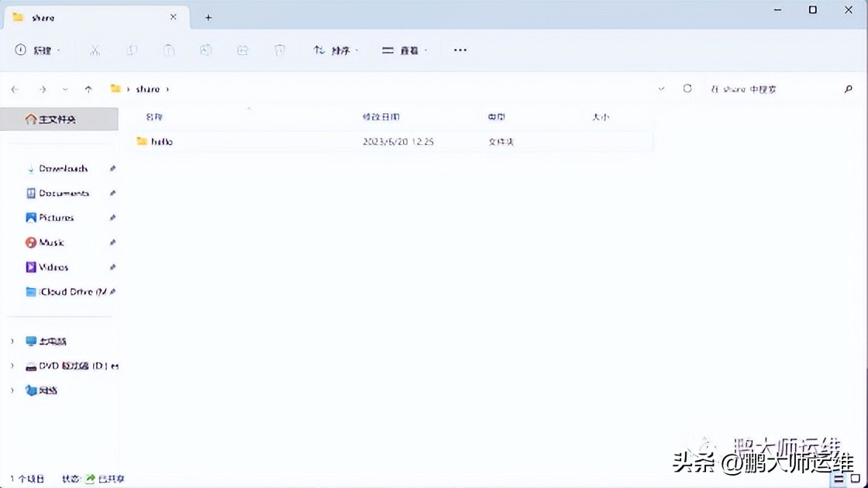Click the Copy icon in the toolbar

(x=132, y=50)
